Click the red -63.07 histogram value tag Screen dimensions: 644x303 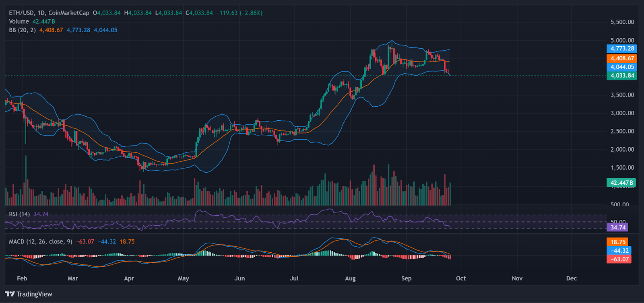[619, 259]
